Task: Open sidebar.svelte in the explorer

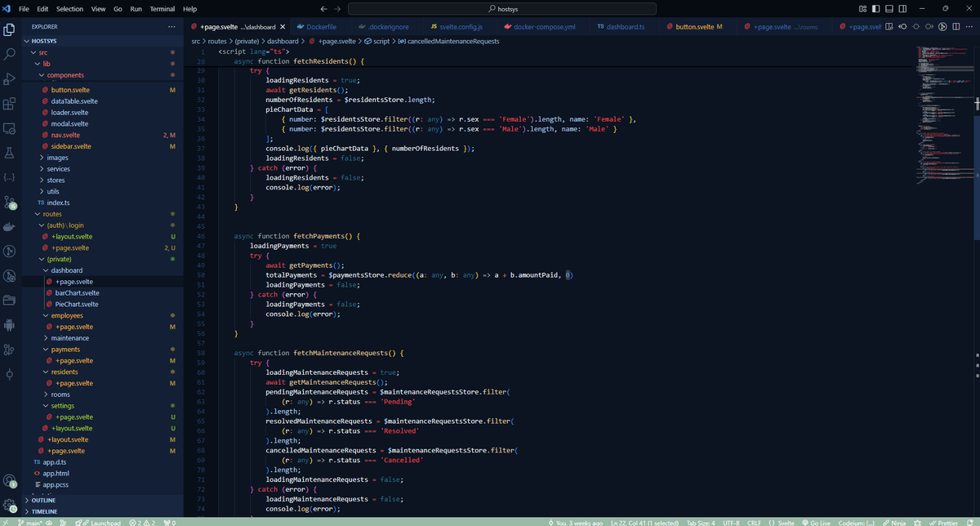Action: click(70, 146)
